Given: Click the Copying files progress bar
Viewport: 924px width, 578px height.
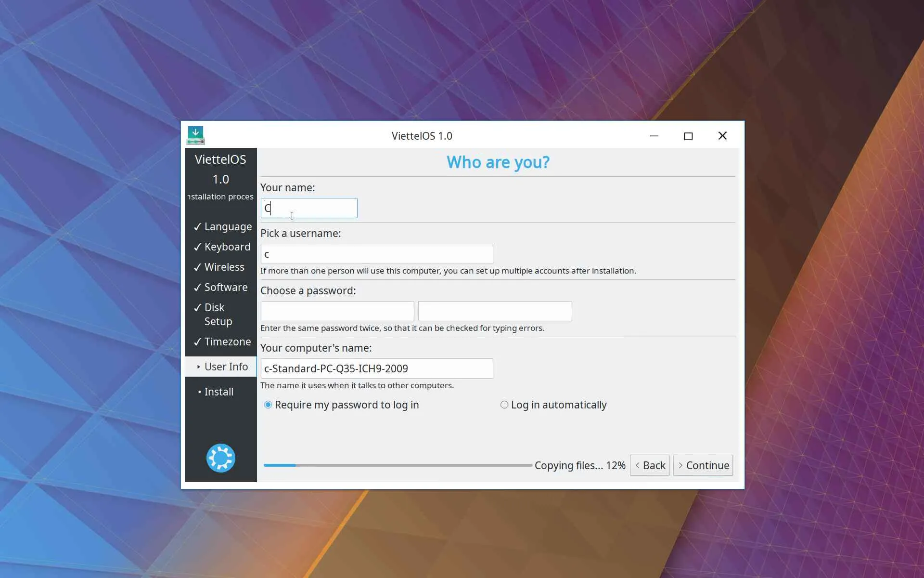Looking at the screenshot, I should coord(397,465).
